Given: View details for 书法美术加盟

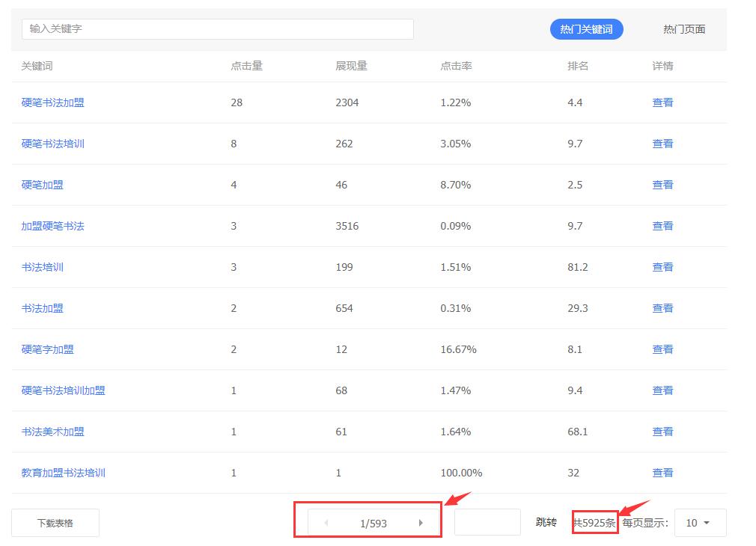Looking at the screenshot, I should [x=662, y=432].
